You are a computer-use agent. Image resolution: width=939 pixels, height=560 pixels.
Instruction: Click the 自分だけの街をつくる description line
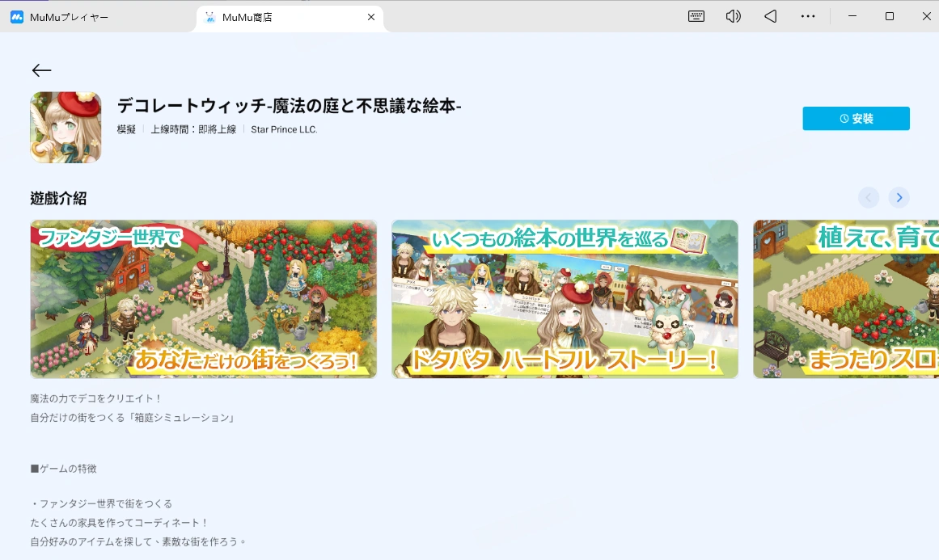tap(133, 418)
